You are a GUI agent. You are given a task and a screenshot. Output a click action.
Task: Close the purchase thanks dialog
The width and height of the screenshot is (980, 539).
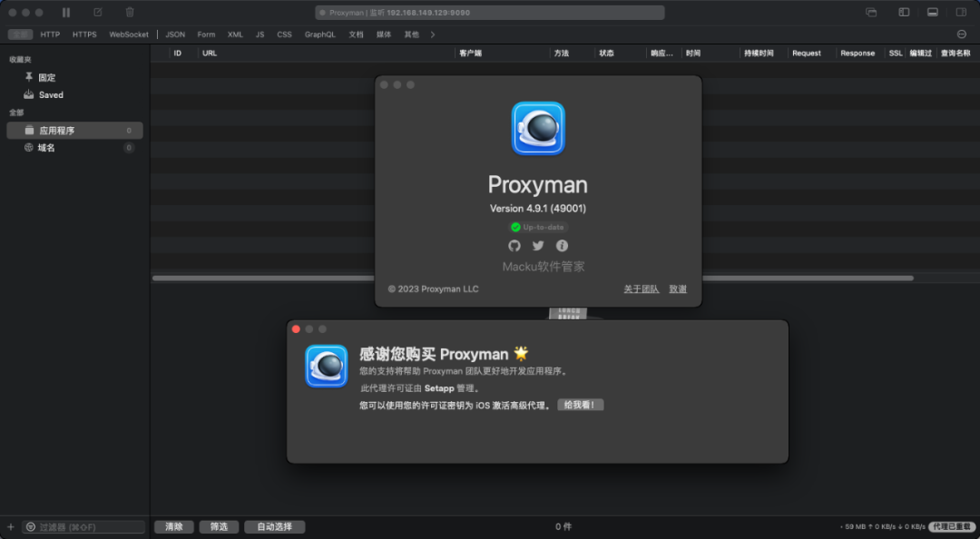[x=296, y=328]
